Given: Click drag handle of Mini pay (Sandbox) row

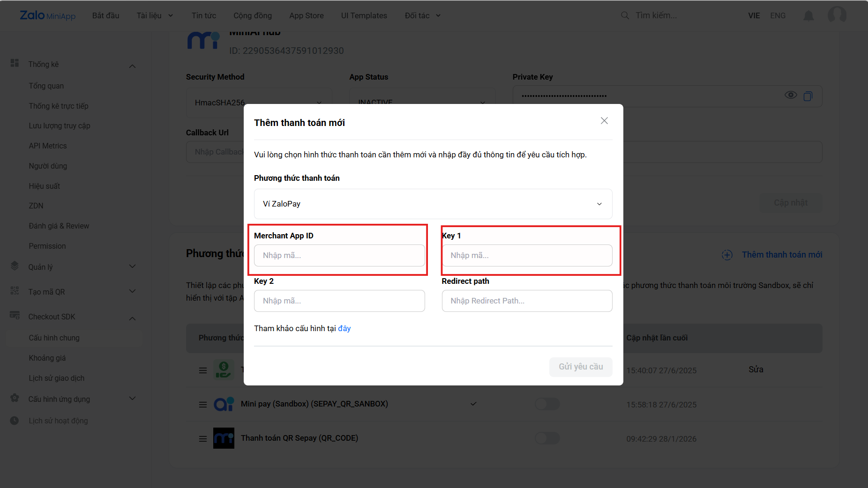Looking at the screenshot, I should 203,405.
